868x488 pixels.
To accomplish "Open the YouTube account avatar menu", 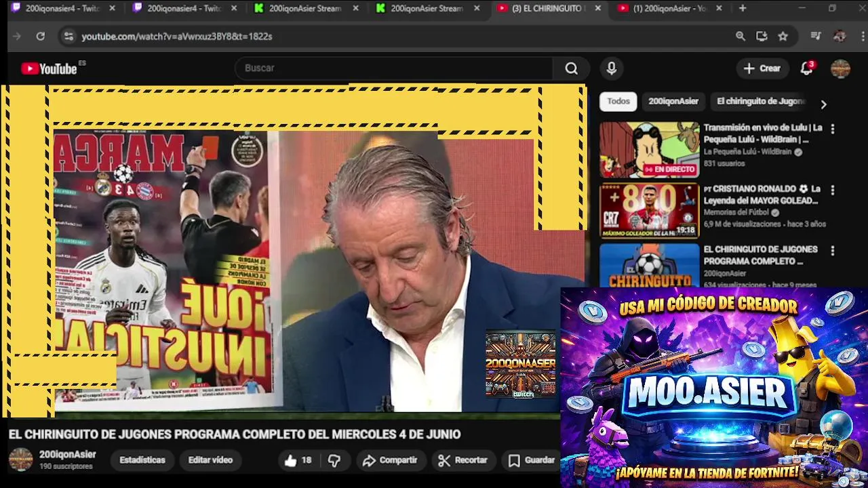I will coord(840,68).
